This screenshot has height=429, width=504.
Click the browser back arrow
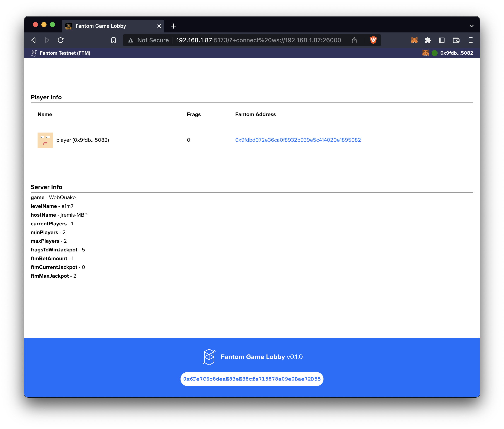(x=34, y=40)
